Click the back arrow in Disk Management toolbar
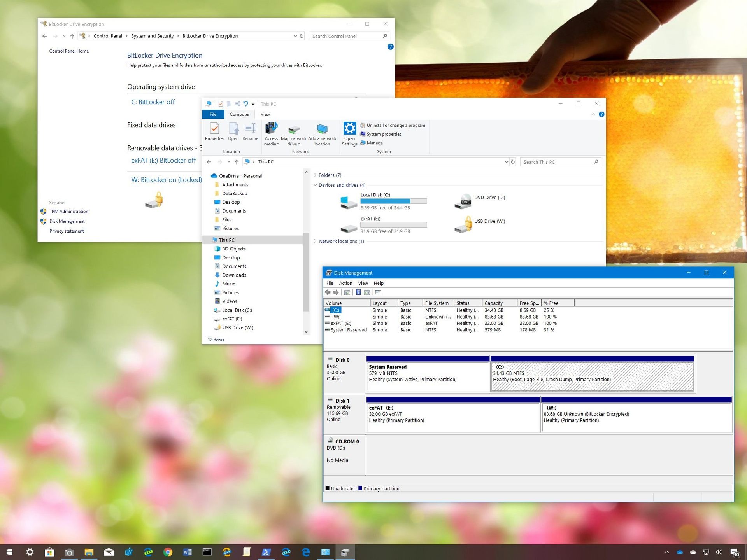The image size is (747, 560). tap(327, 292)
